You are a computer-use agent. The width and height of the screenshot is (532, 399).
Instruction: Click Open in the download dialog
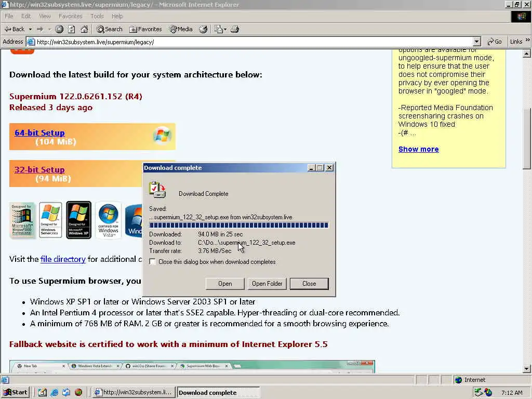(225, 284)
